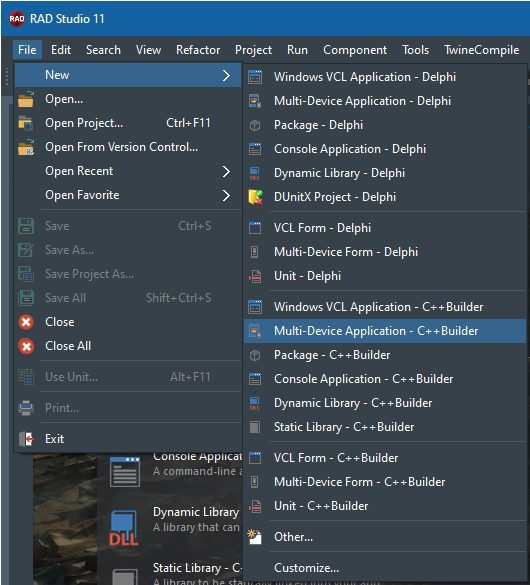Click the Dynamic Library - Delphi DLL icon

pyautogui.click(x=255, y=173)
